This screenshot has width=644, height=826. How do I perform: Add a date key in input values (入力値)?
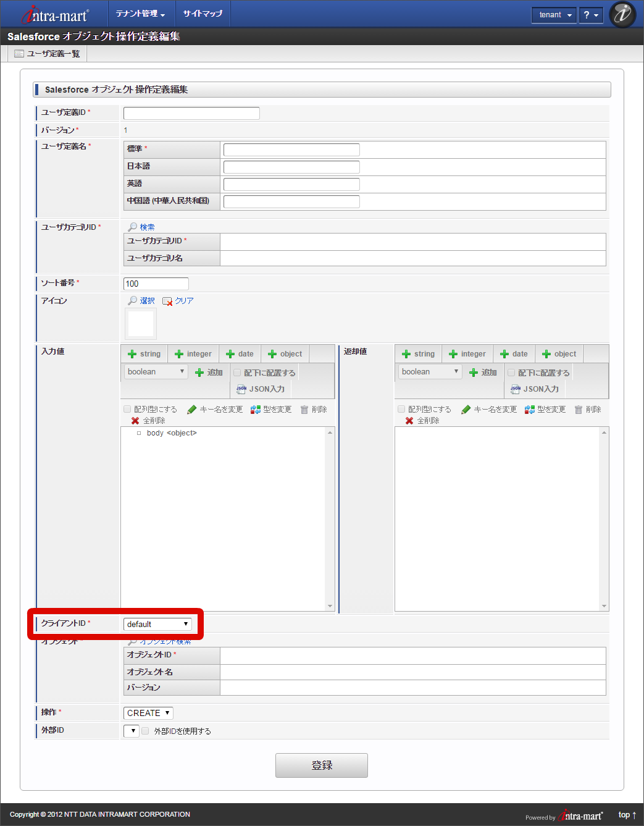coord(240,354)
